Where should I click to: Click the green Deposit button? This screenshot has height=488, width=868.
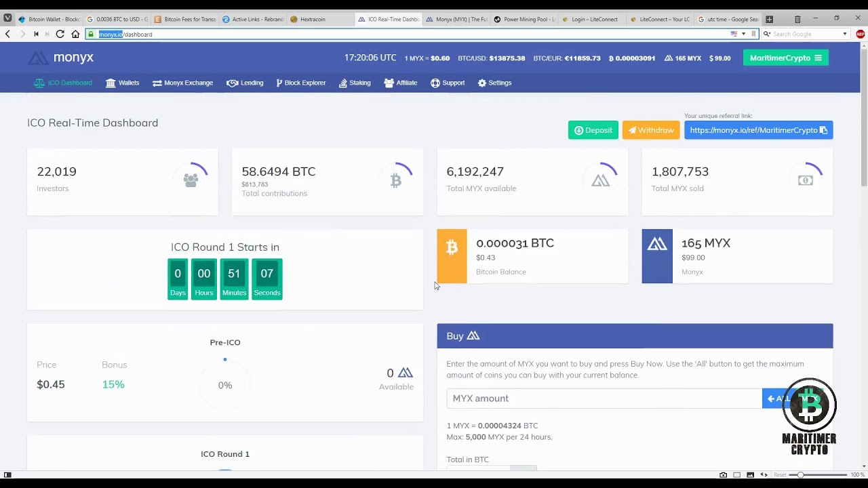click(x=593, y=130)
